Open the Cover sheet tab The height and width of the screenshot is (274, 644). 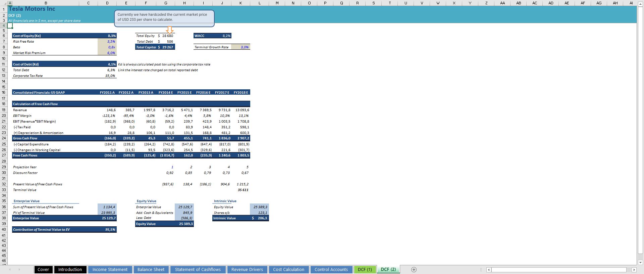click(x=43, y=270)
